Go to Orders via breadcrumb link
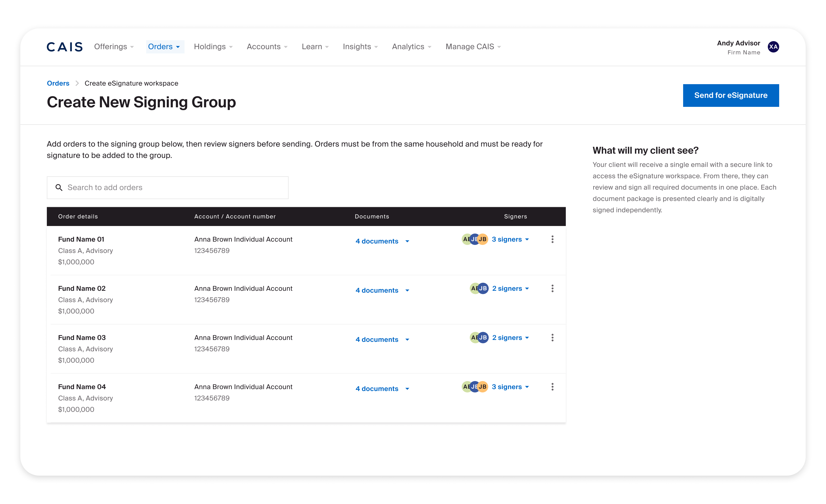Viewport: 826px width, 504px height. point(58,83)
